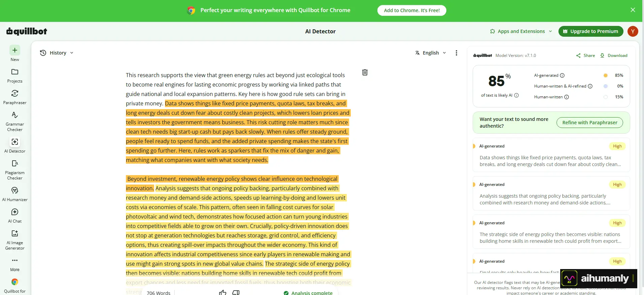Select the AI Detector sidebar icon

[15, 142]
